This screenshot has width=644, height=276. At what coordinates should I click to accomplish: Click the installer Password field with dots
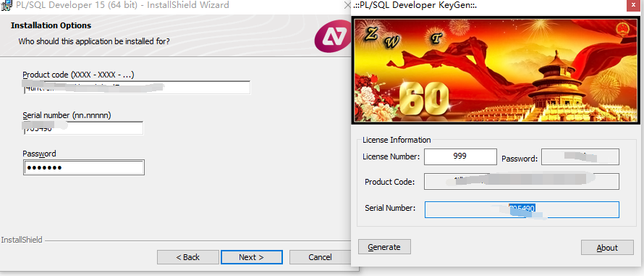83,168
